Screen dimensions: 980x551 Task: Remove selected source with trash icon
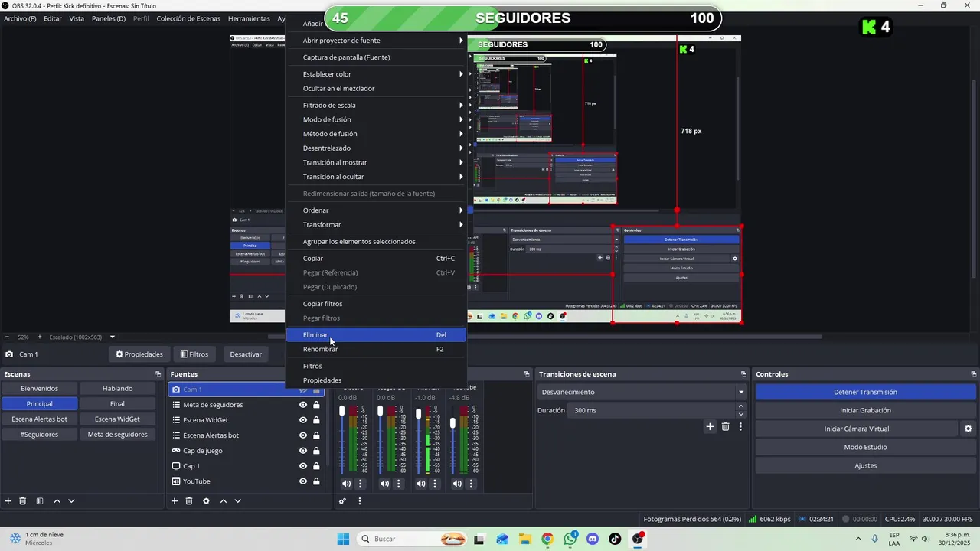(189, 501)
